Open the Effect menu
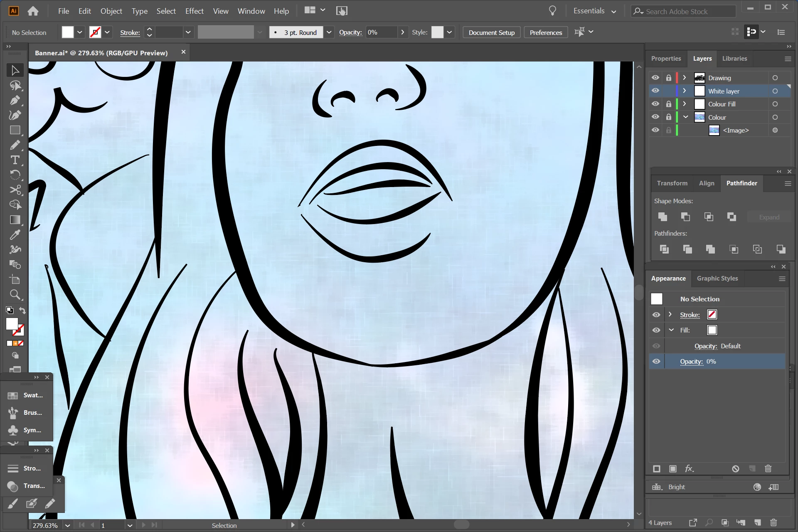Viewport: 798px width, 532px height. click(x=194, y=11)
